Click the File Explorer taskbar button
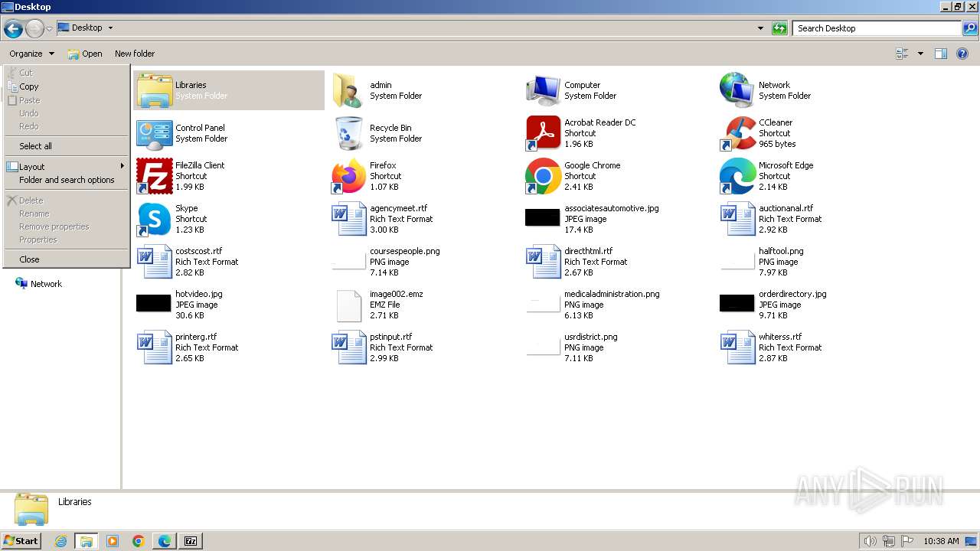Viewport: 980px width, 551px height. (x=87, y=541)
